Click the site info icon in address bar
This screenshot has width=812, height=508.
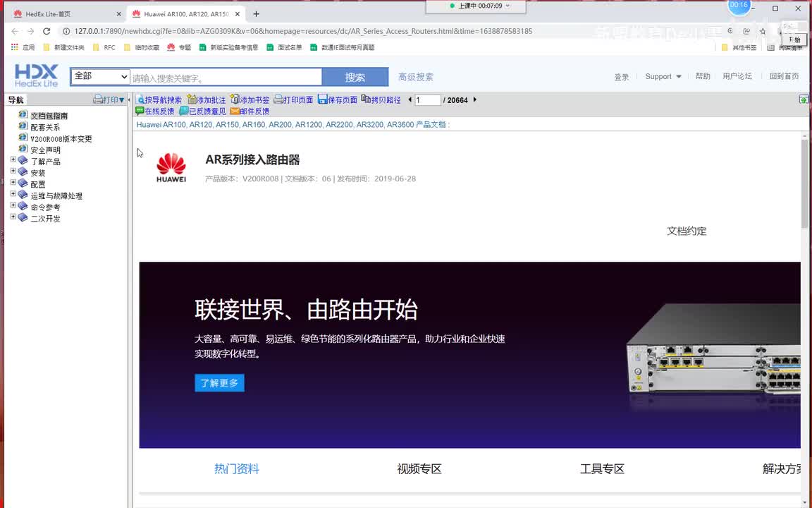coord(66,31)
